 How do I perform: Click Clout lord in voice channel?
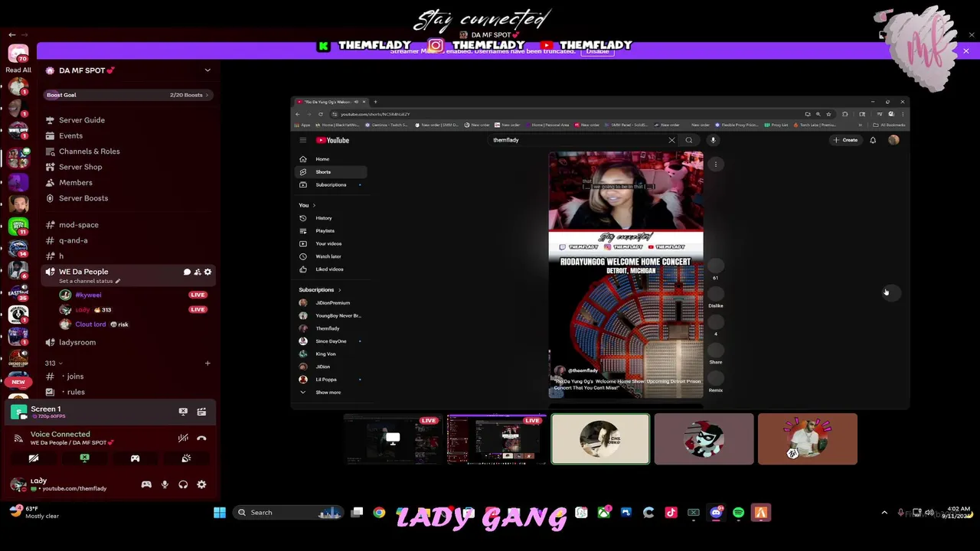[90, 324]
